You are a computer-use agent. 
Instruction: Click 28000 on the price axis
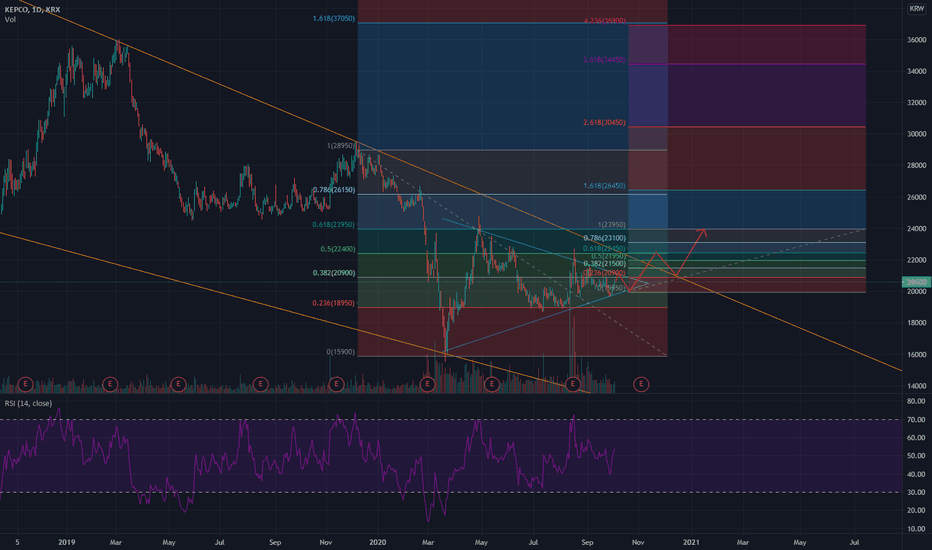coord(917,165)
